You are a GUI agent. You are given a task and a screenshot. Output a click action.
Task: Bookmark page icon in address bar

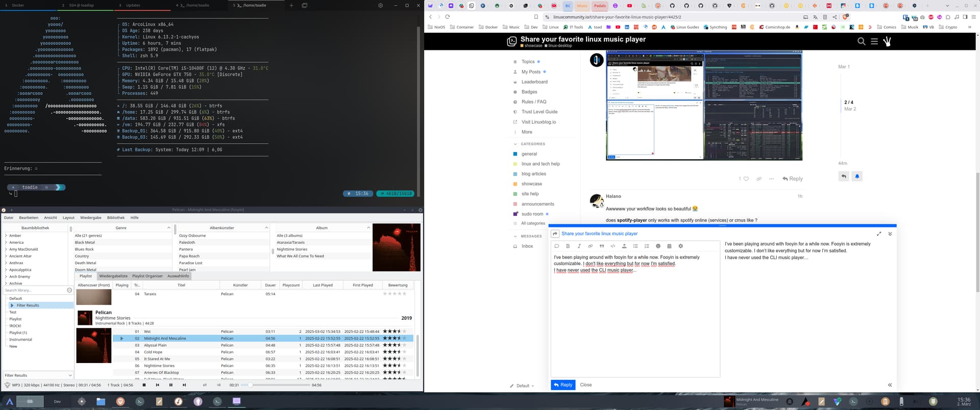click(x=536, y=17)
